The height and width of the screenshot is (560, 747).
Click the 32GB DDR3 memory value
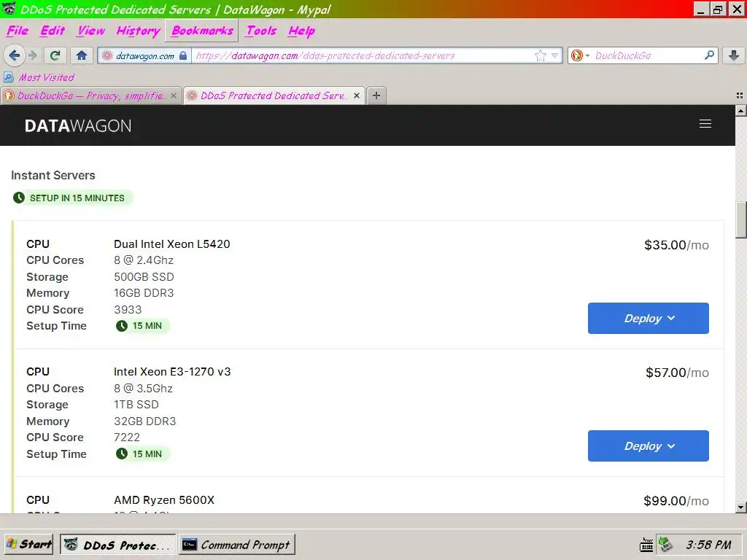pyautogui.click(x=145, y=421)
